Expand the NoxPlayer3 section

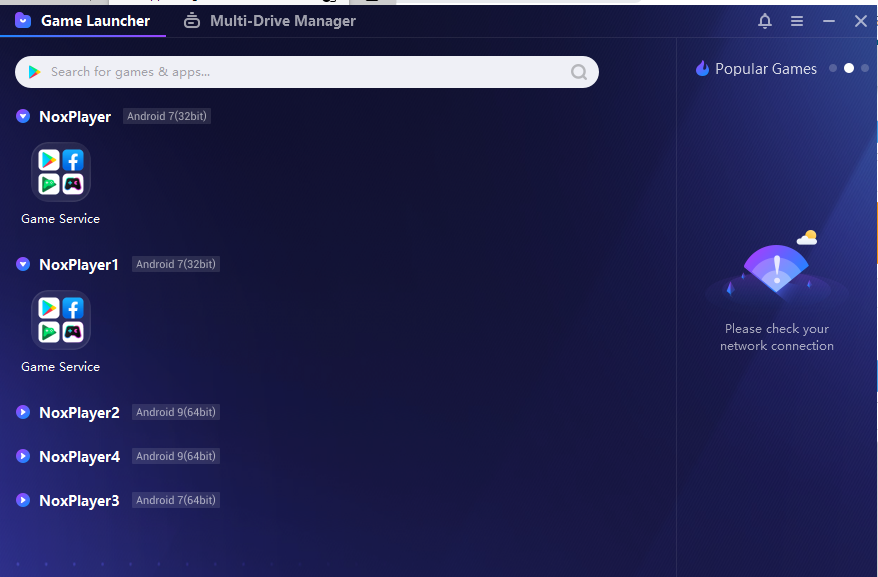[x=23, y=500]
